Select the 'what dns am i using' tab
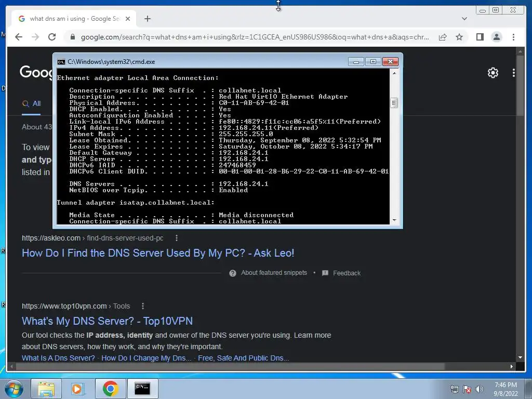The image size is (532, 399). pyautogui.click(x=74, y=19)
